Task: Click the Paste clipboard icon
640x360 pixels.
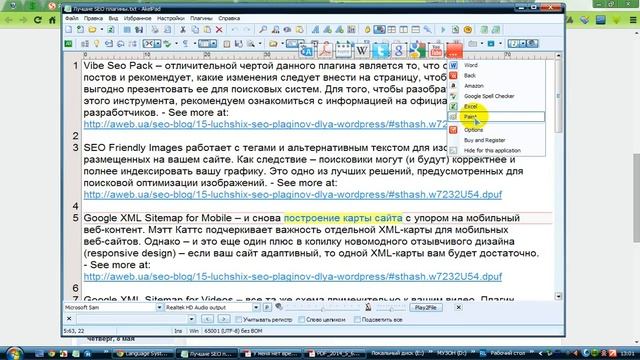Action: click(207, 30)
